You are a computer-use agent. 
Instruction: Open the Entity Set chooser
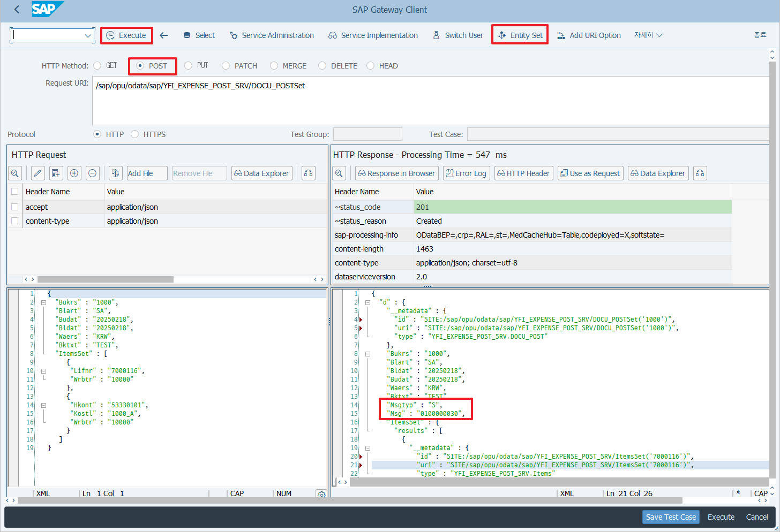520,35
